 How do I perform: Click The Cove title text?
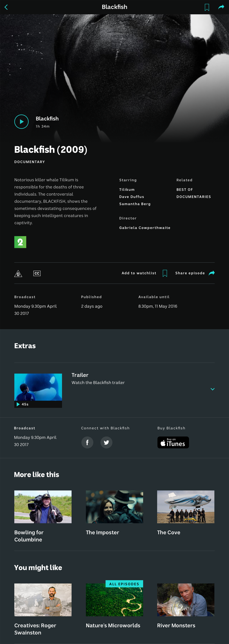pyautogui.click(x=168, y=532)
